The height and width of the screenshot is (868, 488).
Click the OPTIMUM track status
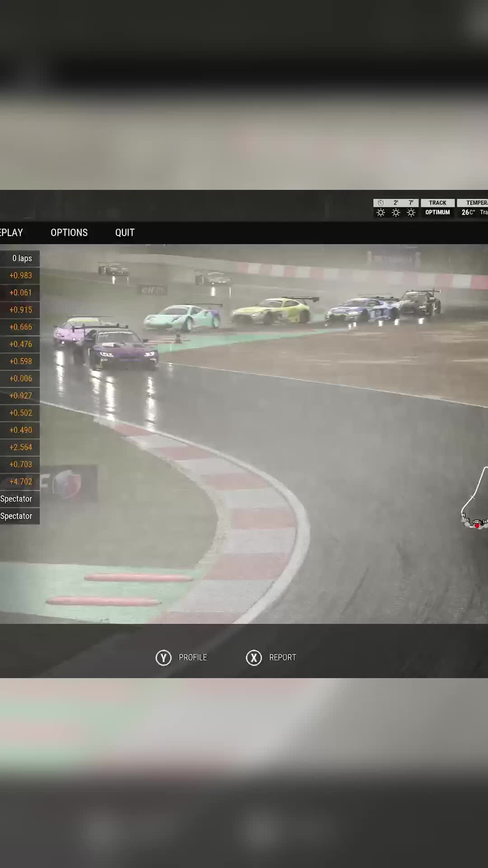(437, 212)
